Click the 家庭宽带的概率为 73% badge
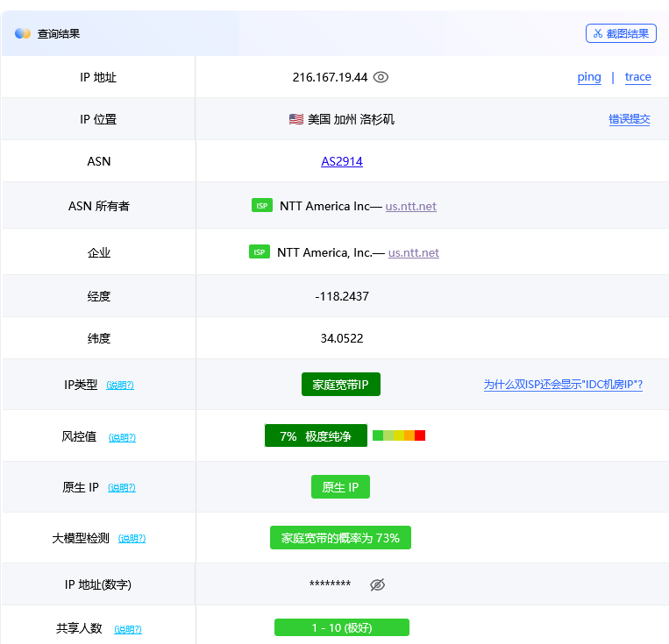Screen dimensions: 669x644 [340, 538]
